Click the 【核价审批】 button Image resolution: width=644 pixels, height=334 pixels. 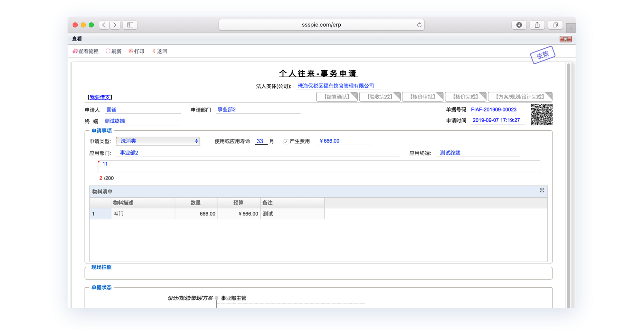[423, 97]
